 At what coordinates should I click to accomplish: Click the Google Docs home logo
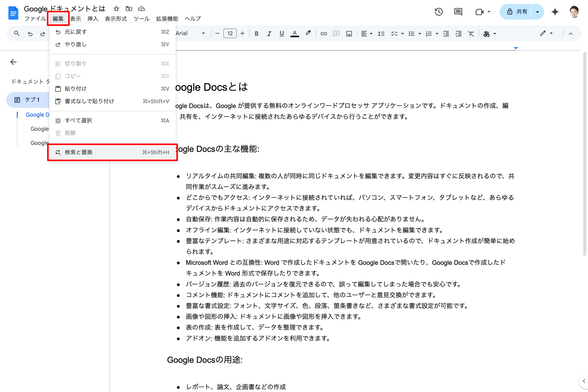coord(13,13)
